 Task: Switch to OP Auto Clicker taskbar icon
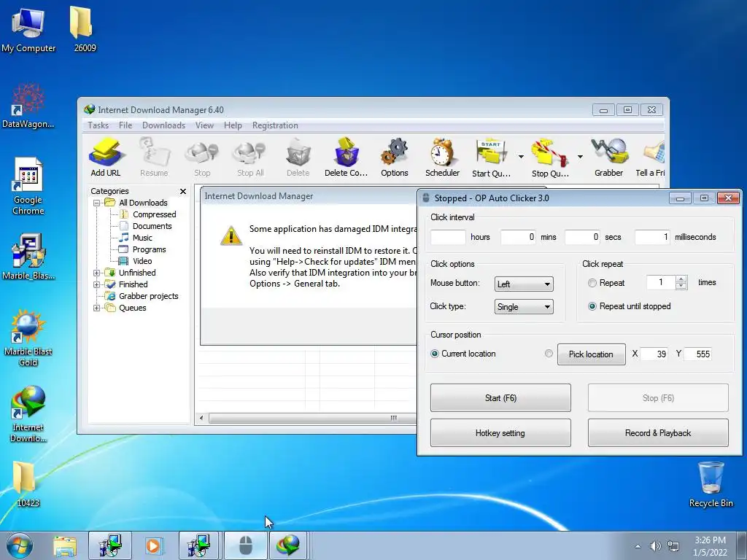[x=245, y=545]
